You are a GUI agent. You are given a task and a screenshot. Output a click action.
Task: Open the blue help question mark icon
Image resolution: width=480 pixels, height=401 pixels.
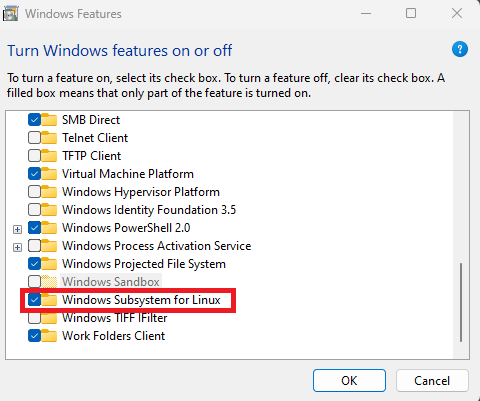(460, 49)
